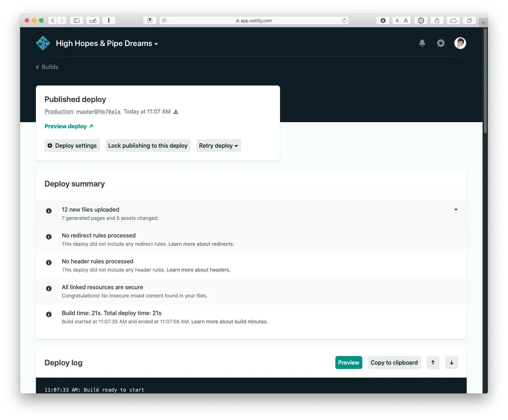This screenshot has height=420, width=508.
Task: Open Learn more about build minutes
Action: coord(229,322)
